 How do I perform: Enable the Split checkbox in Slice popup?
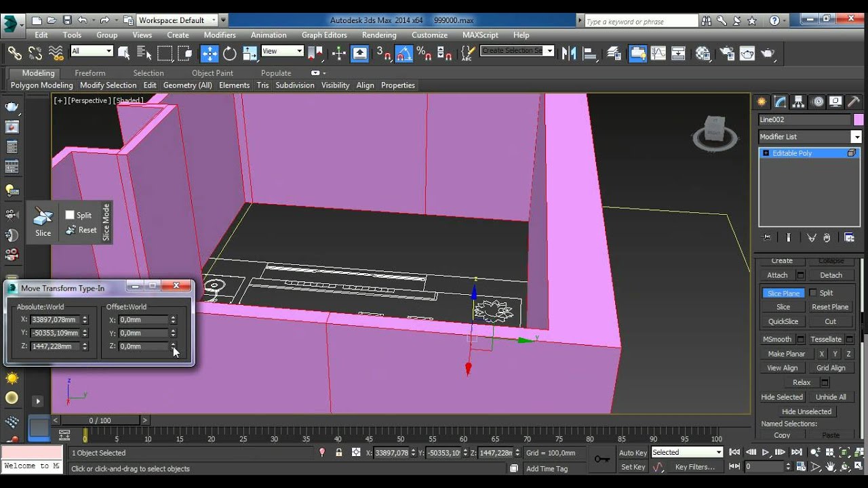click(70, 215)
